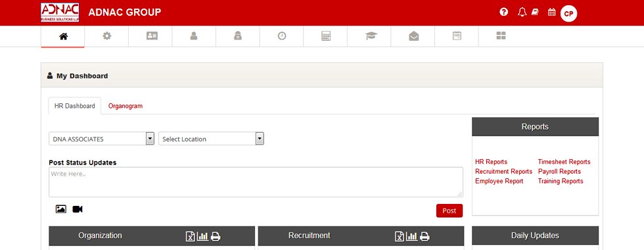The width and height of the screenshot is (644, 250).
Task: Click the ADNAC GROUP title text
Action: click(x=125, y=12)
